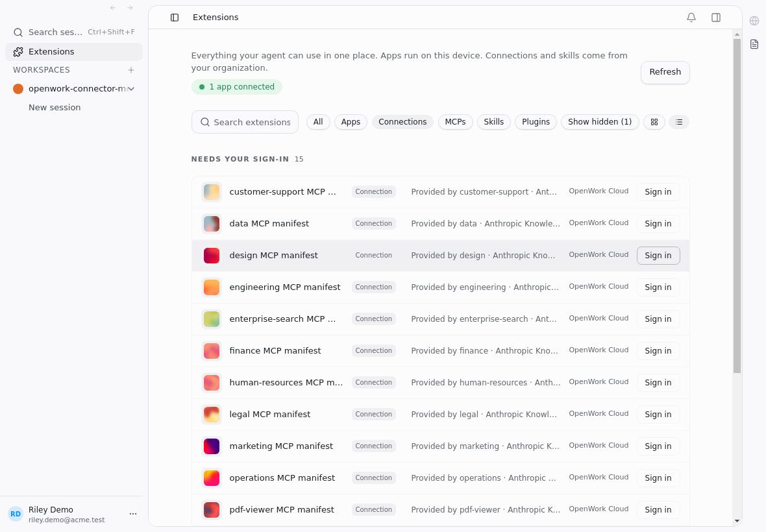The height and width of the screenshot is (532, 766).
Task: Sign in to legal MCP manifest
Action: coord(658,415)
